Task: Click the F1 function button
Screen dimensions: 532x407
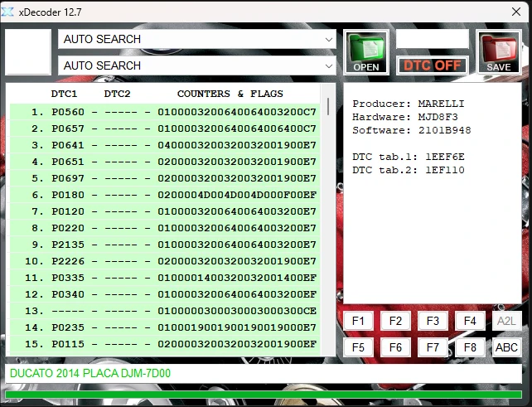Action: tap(358, 321)
